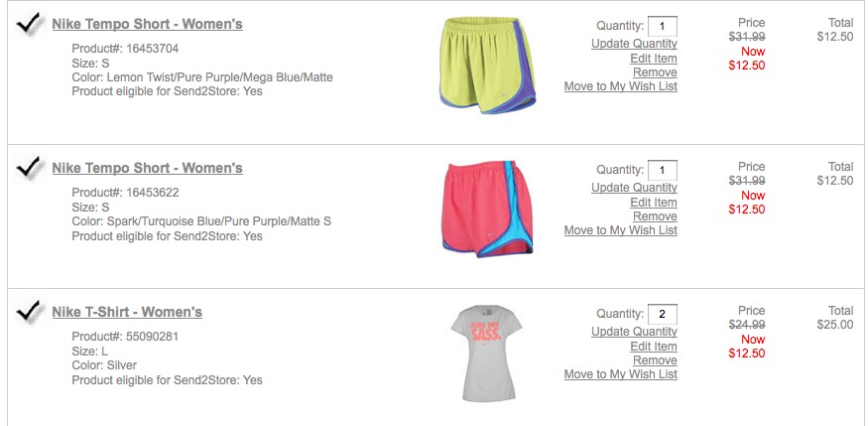This screenshot has width=868, height=426.
Task: Open the lemon yellow shorts product image
Action: [x=487, y=66]
